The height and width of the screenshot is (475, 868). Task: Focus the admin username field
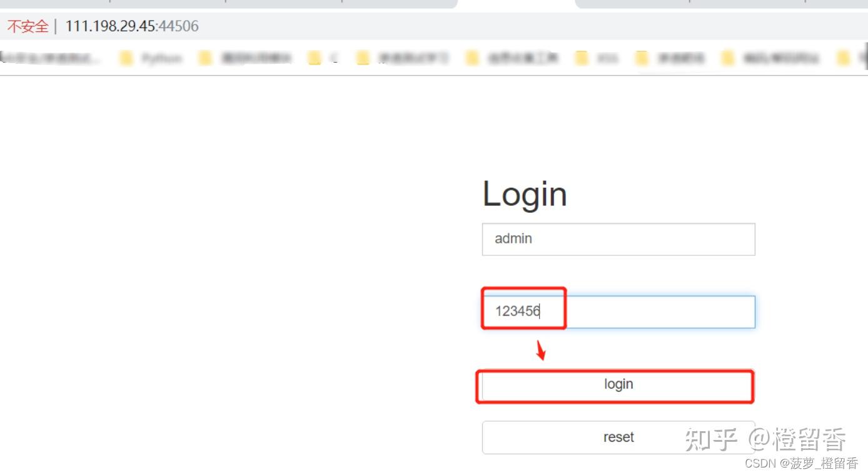[x=618, y=239]
